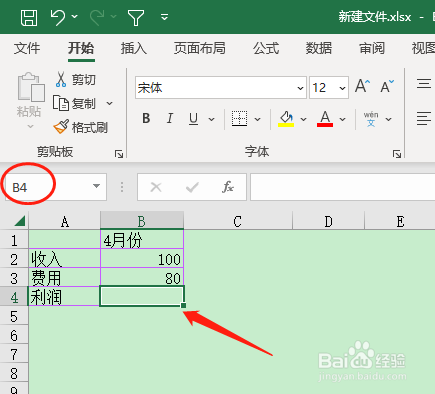Select cell A2 containing 收入
Image resolution: width=435 pixels, height=394 pixels.
65,259
